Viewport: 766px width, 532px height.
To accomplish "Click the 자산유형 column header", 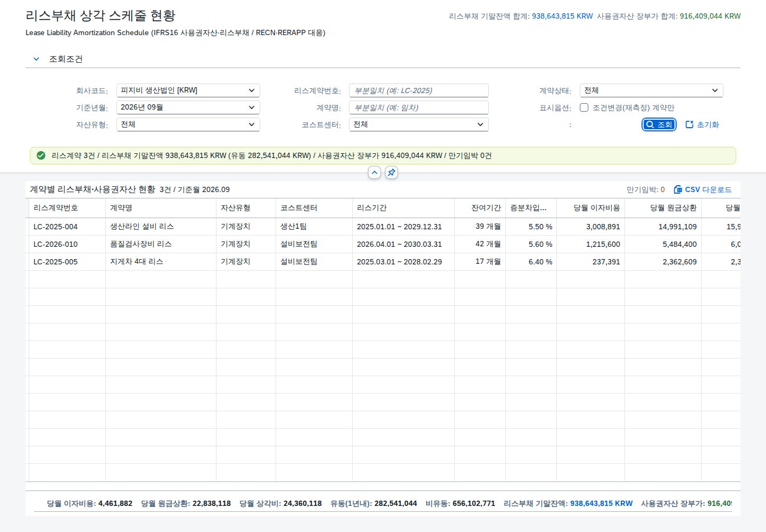I will pos(246,208).
